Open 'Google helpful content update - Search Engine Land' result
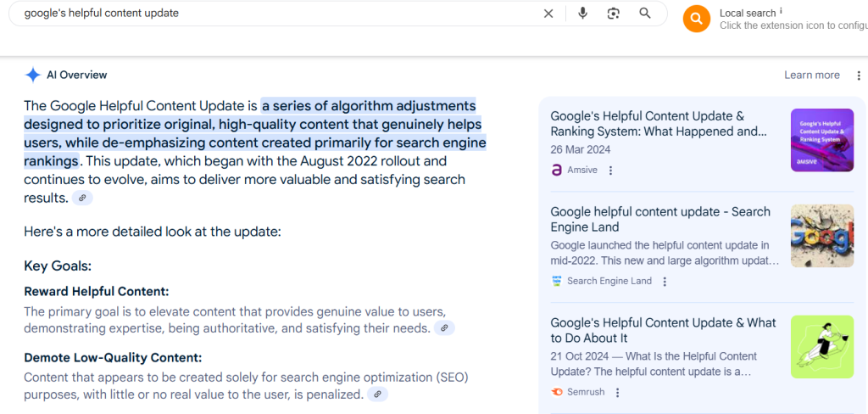The width and height of the screenshot is (868, 414). [x=659, y=220]
